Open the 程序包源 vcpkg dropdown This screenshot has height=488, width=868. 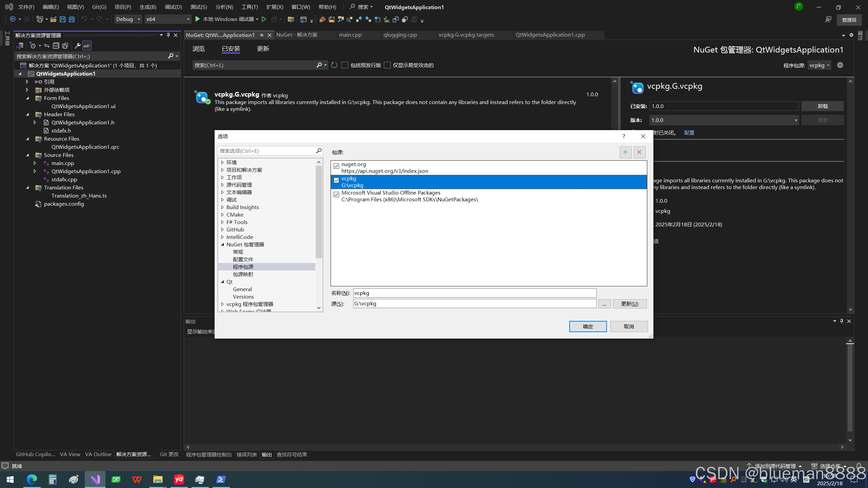(819, 65)
